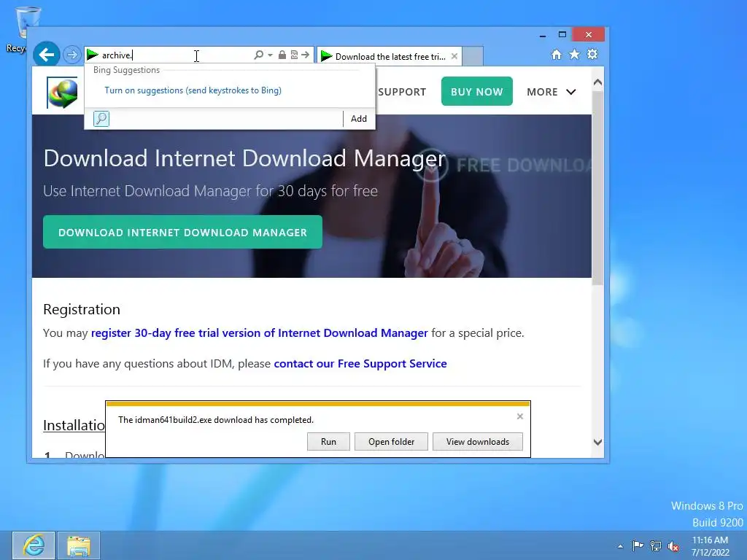Open the Tools gear icon menu
747x560 pixels.
coord(592,54)
